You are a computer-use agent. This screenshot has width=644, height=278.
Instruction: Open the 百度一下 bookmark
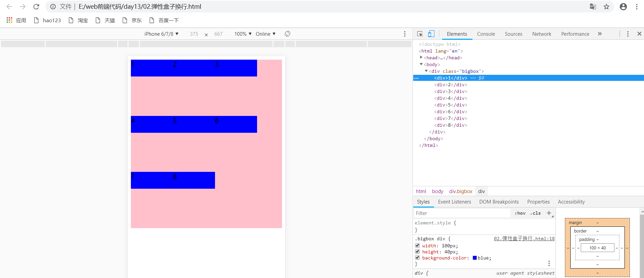coord(164,20)
